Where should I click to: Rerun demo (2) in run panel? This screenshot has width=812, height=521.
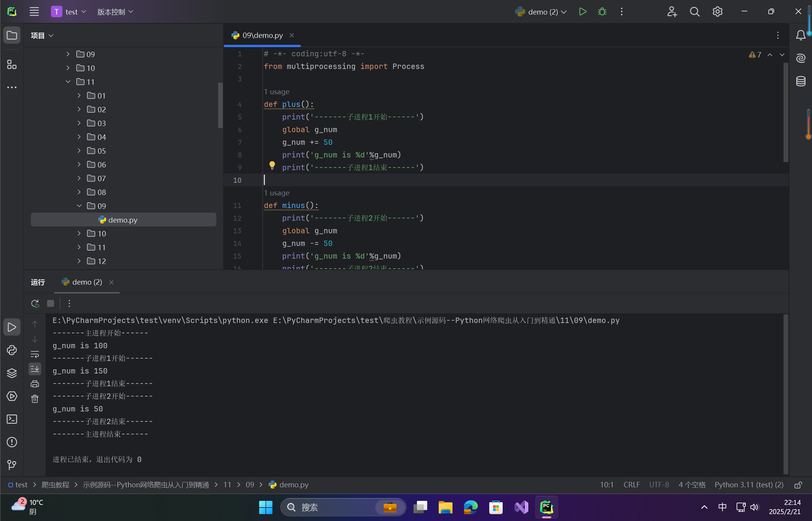click(35, 304)
